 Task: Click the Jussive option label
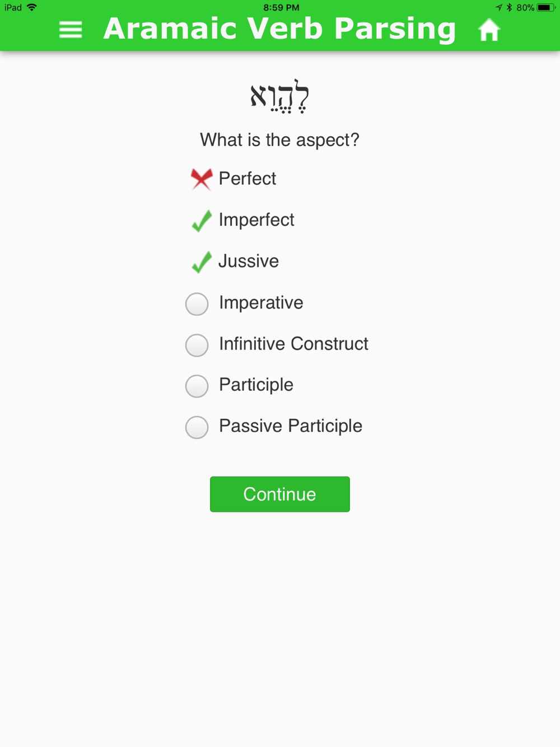[249, 261]
